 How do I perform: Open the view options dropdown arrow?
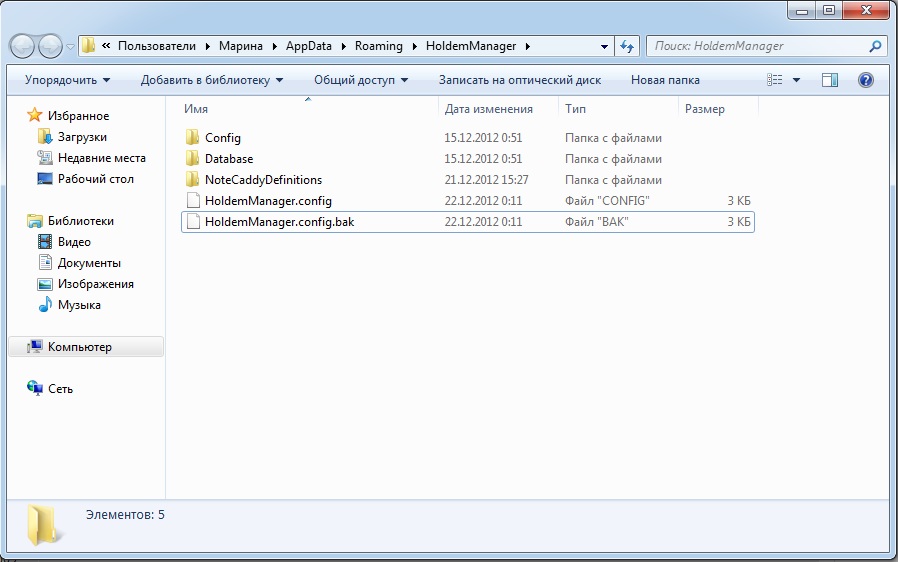coord(796,80)
